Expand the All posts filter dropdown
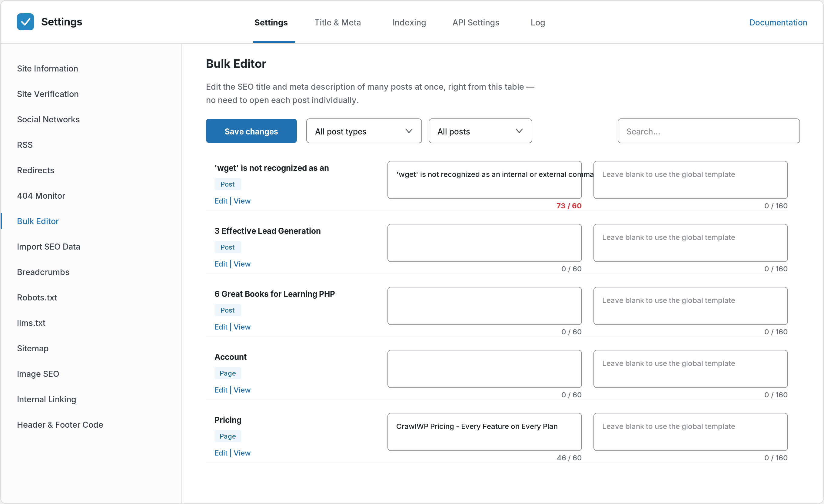The image size is (824, 504). 480,131
